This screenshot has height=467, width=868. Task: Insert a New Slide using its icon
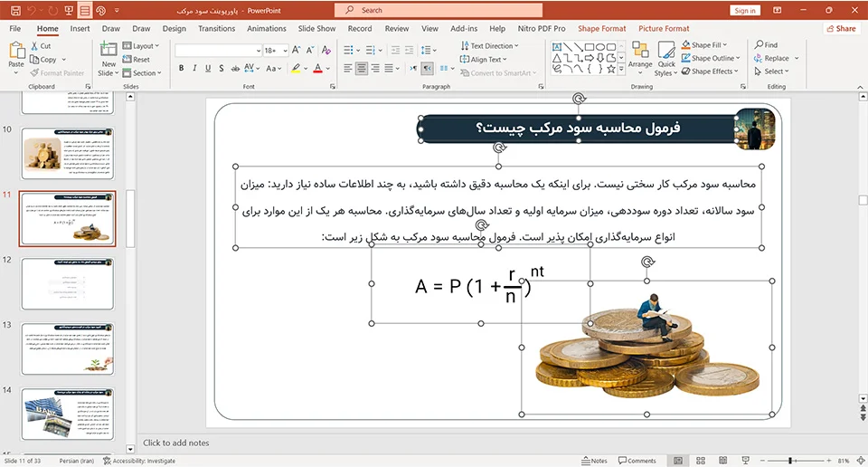coord(108,50)
